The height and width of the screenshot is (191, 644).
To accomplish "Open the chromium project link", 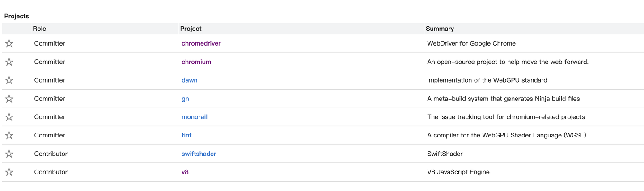I will (196, 62).
